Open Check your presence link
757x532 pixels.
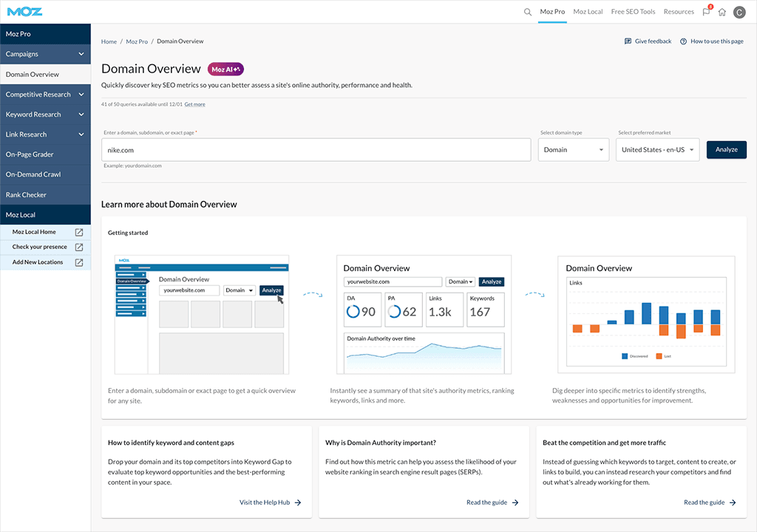[40, 248]
